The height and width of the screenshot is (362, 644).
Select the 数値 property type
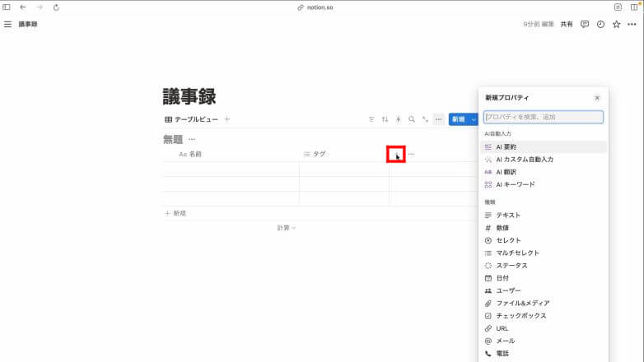543,228
